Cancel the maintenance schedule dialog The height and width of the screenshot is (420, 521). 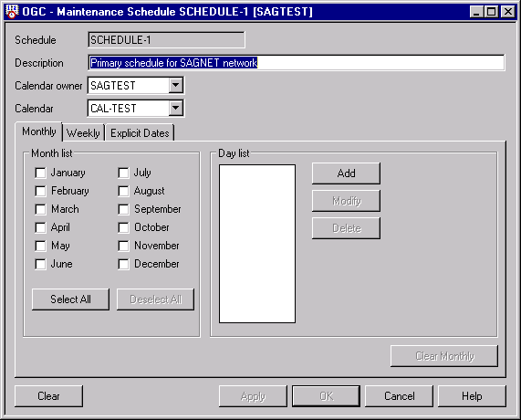coord(399,396)
